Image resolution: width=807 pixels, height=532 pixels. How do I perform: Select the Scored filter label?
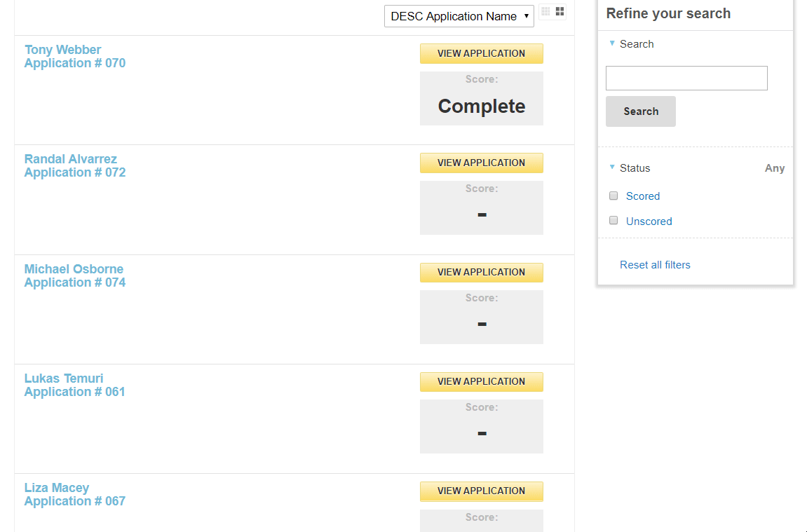642,196
